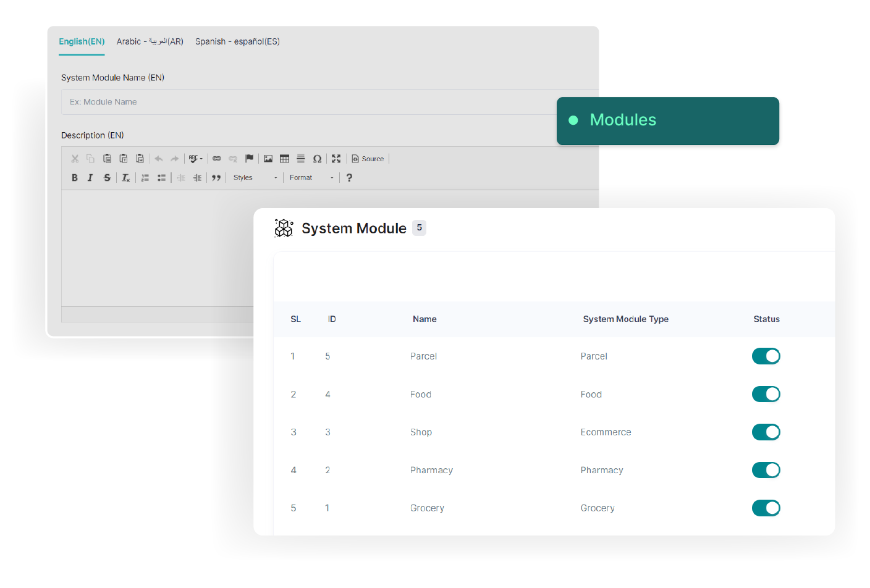Screen dimensions: 870x588
Task: Insert an image via the editor toolbar
Action: pos(268,159)
